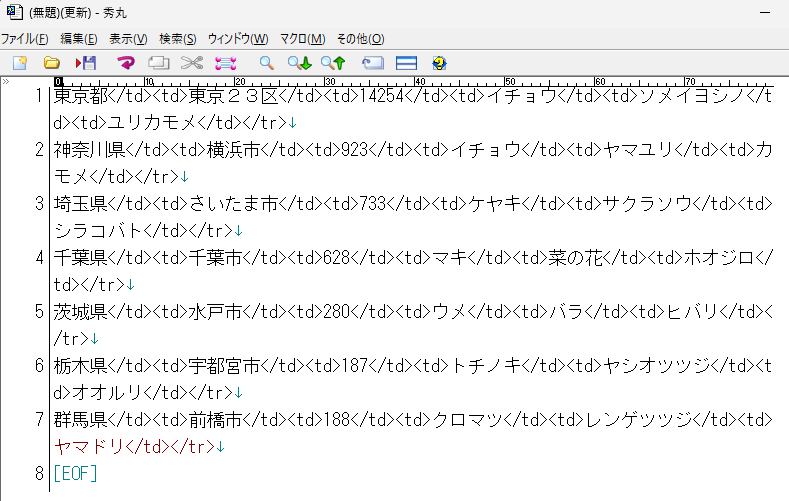This screenshot has height=501, width=789.
Task: Click 菜の花 in line 4
Action: (x=575, y=258)
